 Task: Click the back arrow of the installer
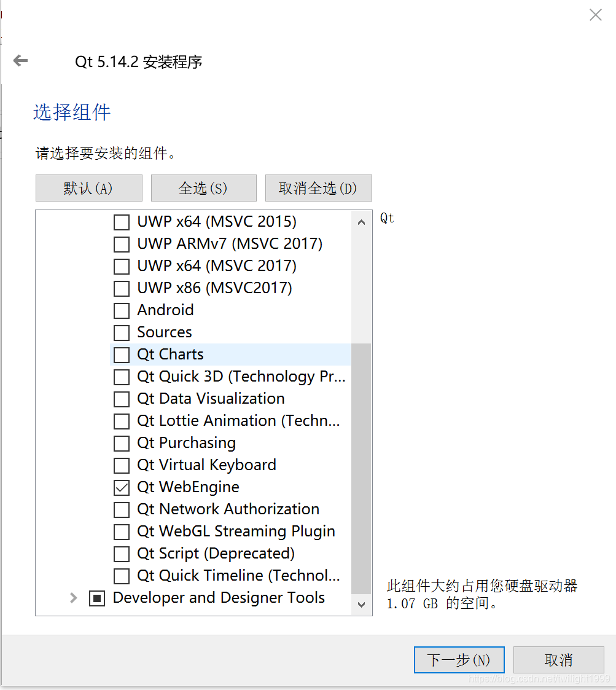(20, 60)
